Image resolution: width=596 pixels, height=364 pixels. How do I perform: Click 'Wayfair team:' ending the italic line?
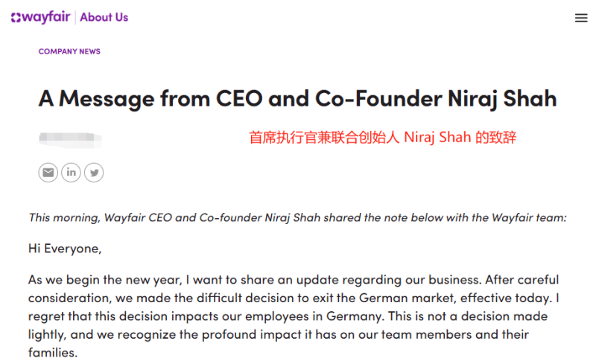point(529,217)
